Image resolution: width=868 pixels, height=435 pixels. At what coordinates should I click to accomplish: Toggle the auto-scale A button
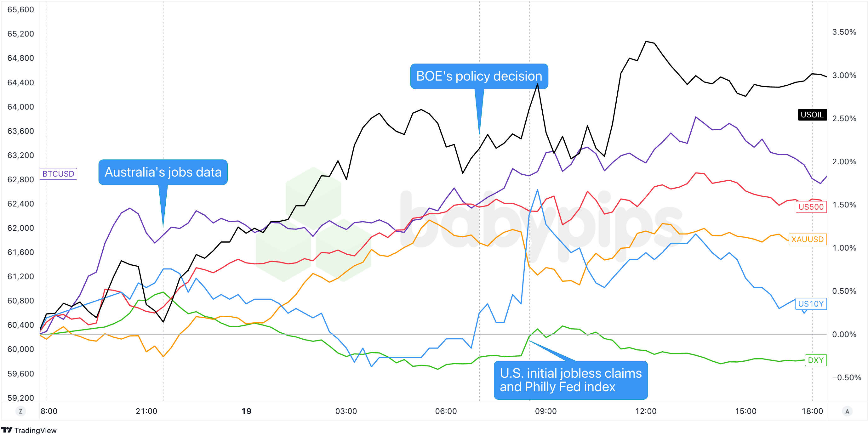[x=847, y=411]
